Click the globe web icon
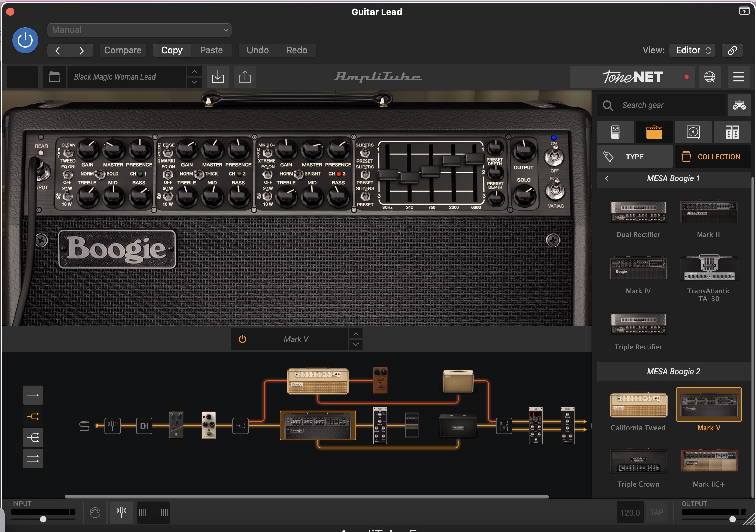The image size is (756, 532). pyautogui.click(x=710, y=77)
